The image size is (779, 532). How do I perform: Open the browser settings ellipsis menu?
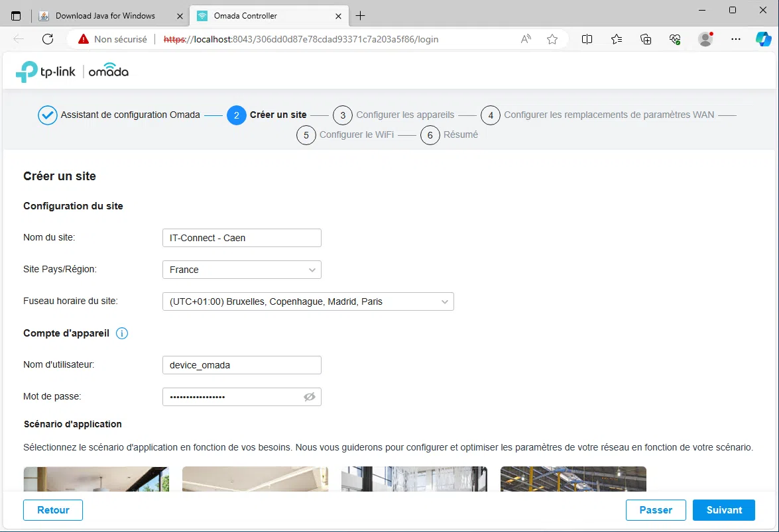pyautogui.click(x=736, y=39)
